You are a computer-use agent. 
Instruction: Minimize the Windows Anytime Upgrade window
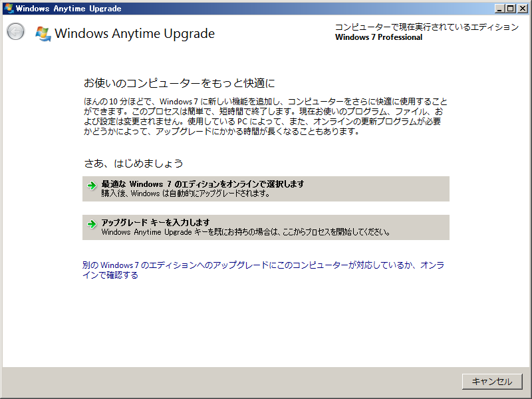point(500,8)
